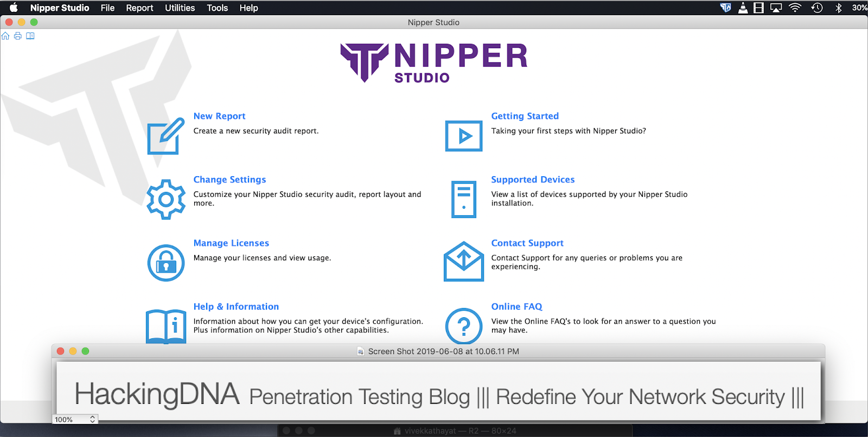The height and width of the screenshot is (437, 868).
Task: Open the Nipper Studio application menu
Action: tap(60, 8)
